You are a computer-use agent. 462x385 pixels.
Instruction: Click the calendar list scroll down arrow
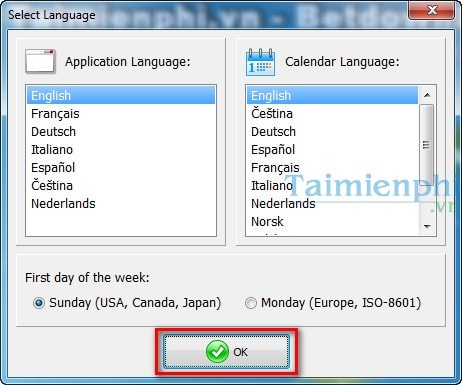click(x=427, y=227)
